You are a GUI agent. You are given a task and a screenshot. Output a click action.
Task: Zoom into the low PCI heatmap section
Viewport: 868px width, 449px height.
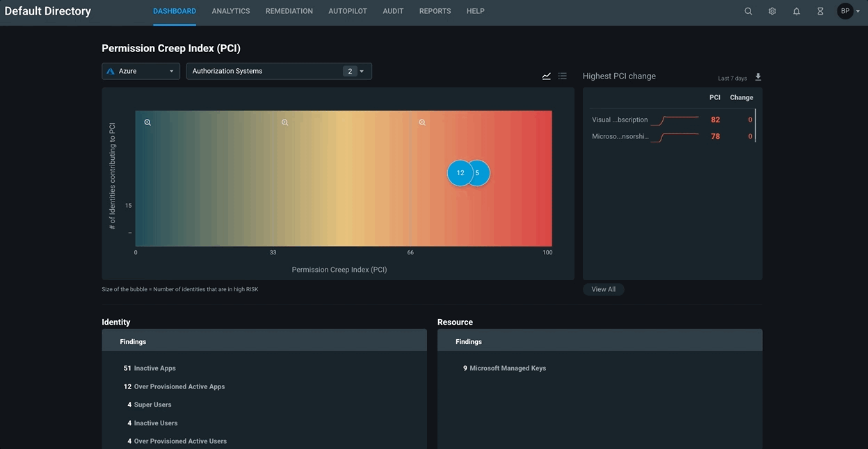point(147,122)
